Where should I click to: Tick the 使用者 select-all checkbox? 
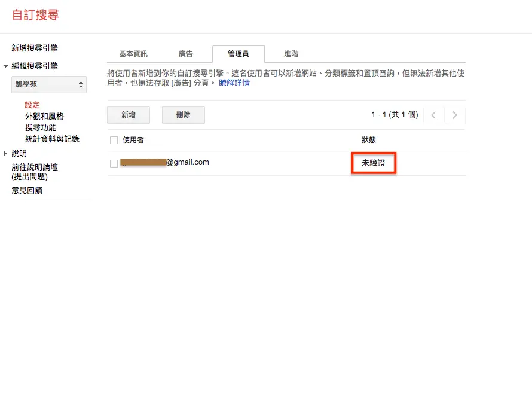114,140
